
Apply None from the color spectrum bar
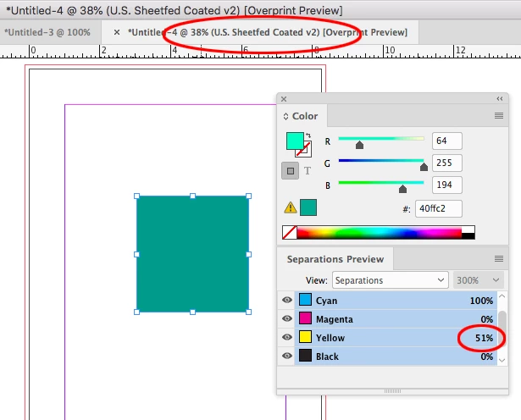(290, 232)
